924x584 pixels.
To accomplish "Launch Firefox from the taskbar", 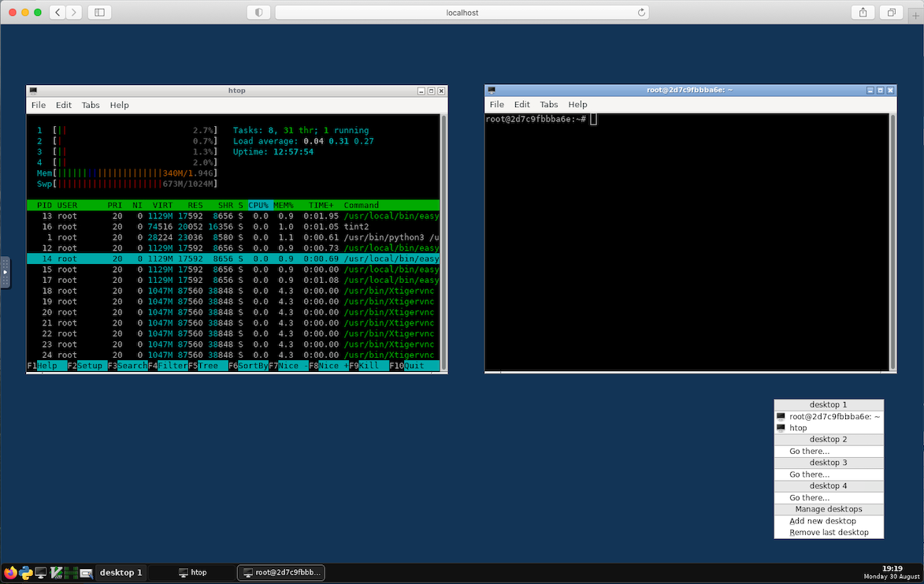I will pos(10,572).
